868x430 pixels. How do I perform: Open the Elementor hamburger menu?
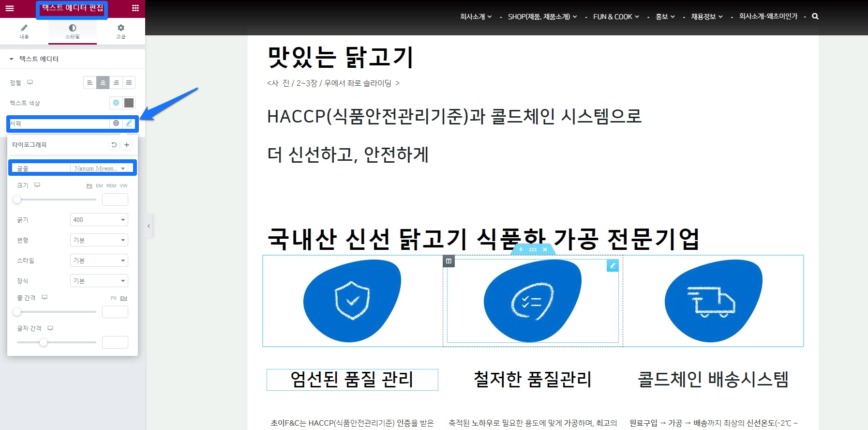coord(10,8)
